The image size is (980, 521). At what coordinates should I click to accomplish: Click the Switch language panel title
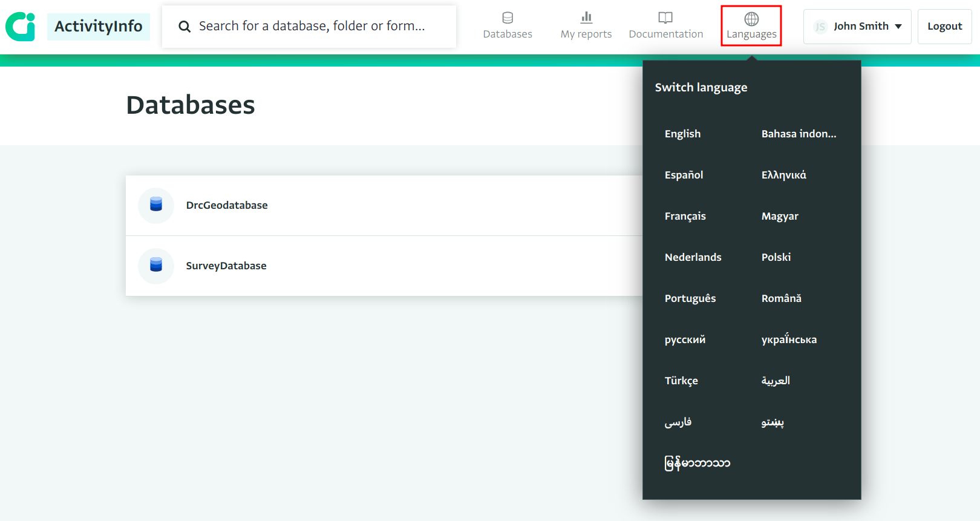click(x=701, y=87)
